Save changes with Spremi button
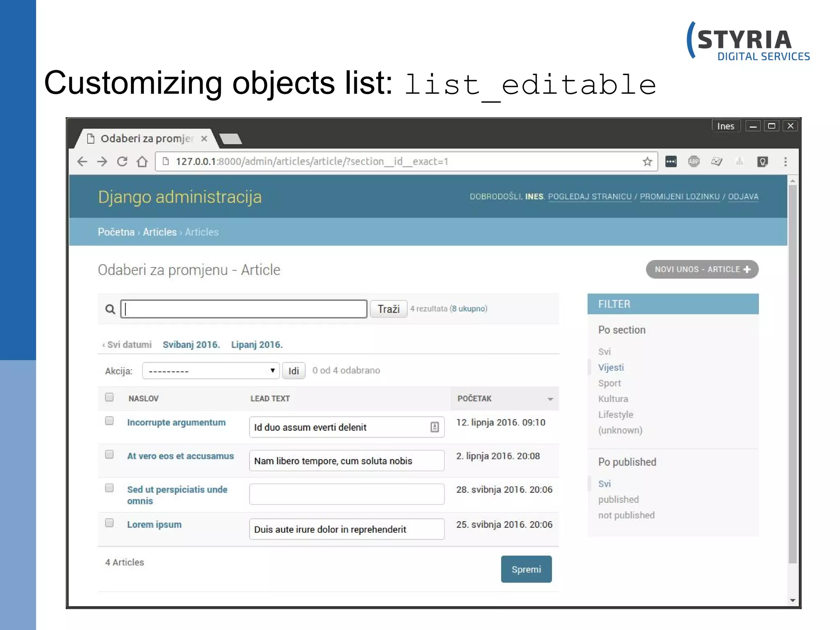Screen dimensions: 840x630 [526, 569]
